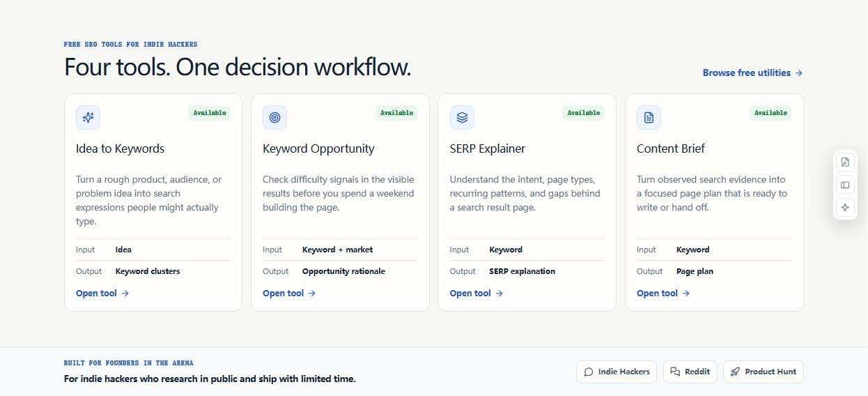868x396 pixels.
Task: Select the Content Brief card title
Action: 671,148
